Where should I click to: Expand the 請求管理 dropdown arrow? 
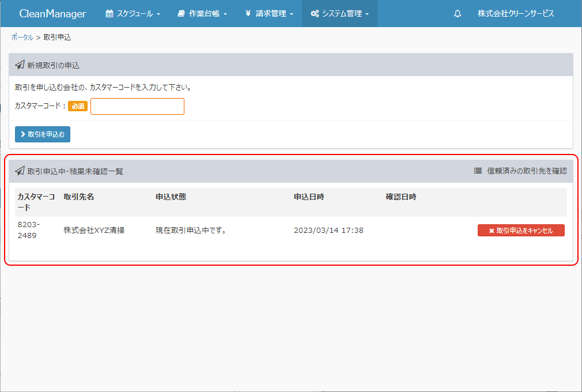click(x=292, y=14)
